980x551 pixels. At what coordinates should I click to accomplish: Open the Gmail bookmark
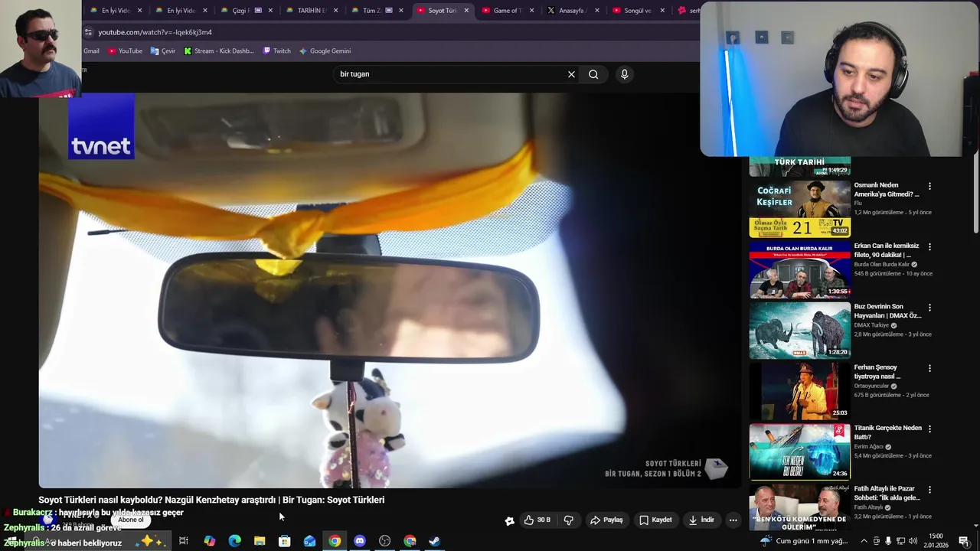click(91, 51)
